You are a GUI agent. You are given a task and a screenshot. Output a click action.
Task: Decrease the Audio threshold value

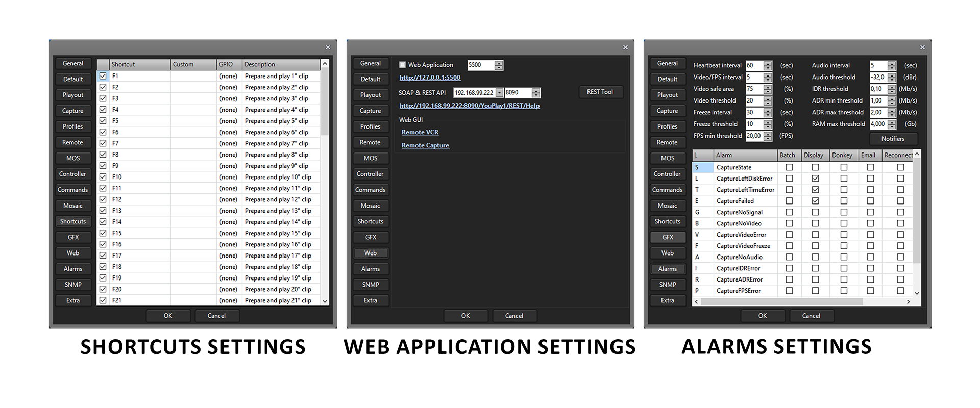click(x=892, y=80)
